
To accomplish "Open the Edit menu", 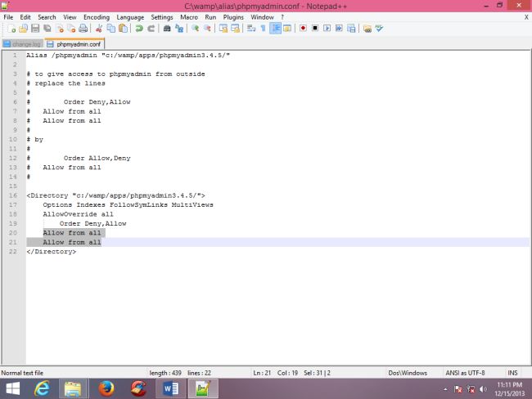I will (x=25, y=17).
